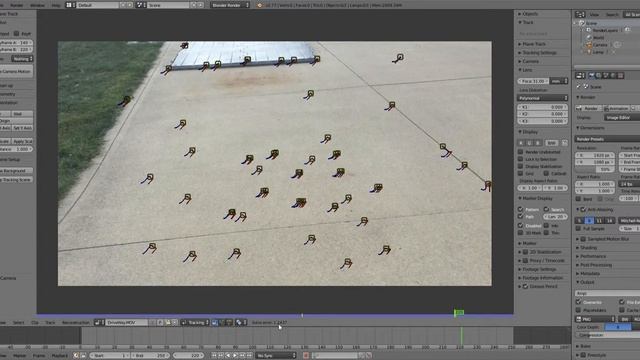Switch to the Render Layers properties tab icon
The height and width of the screenshot is (360, 640).
599,76
